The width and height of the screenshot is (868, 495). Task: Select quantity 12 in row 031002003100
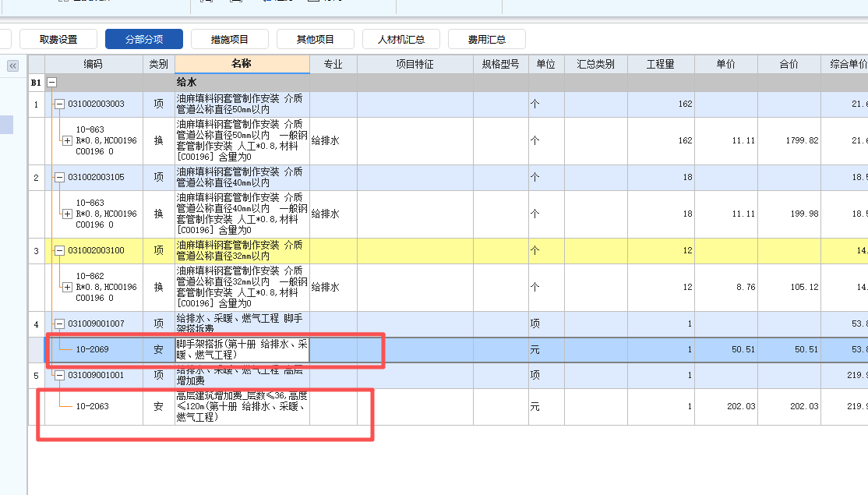(x=661, y=250)
